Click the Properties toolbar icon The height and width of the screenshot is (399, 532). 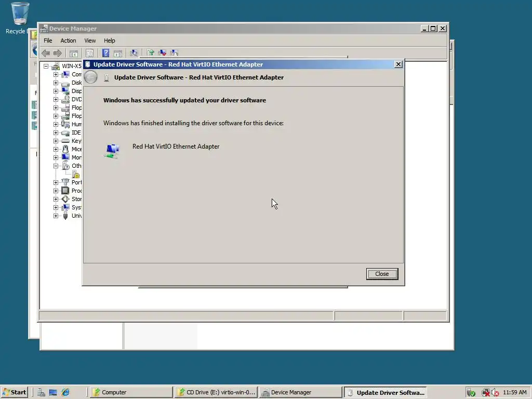(89, 53)
